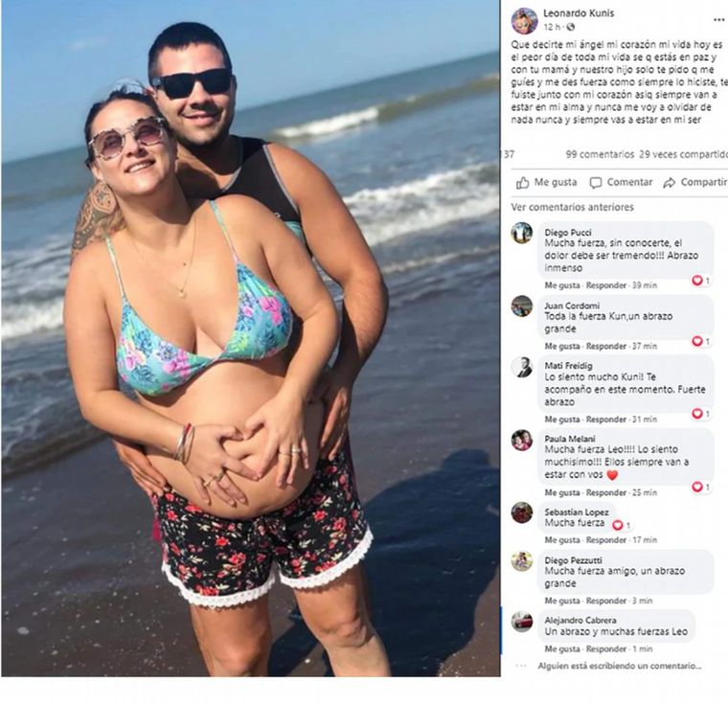
Task: View the 29 veces compartido shares
Action: (x=683, y=154)
